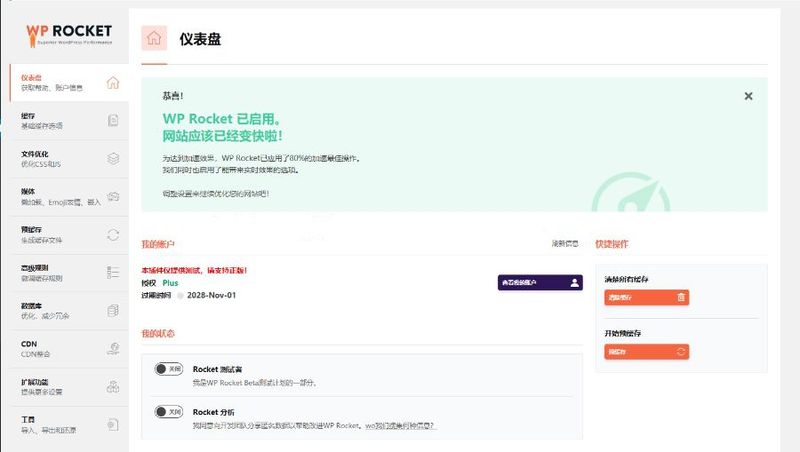The width and height of the screenshot is (800, 452).
Task: Click the 快捷操作 section heading
Action: (612, 244)
